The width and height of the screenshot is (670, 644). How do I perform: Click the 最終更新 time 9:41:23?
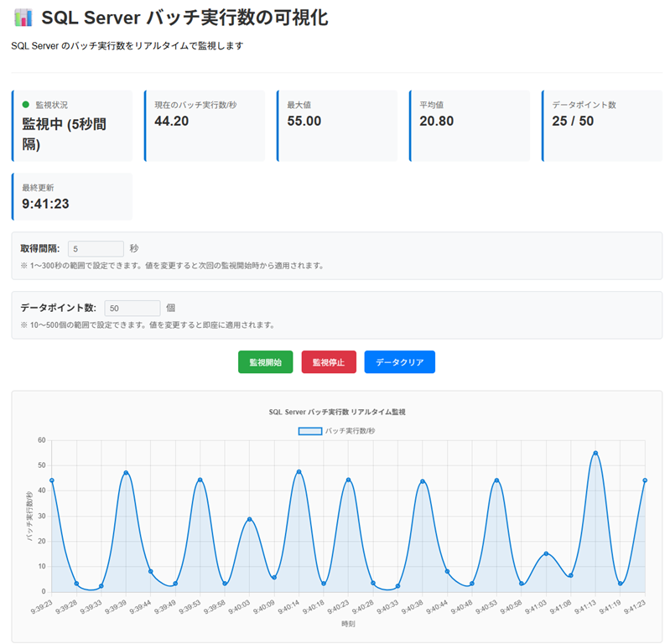(x=45, y=204)
